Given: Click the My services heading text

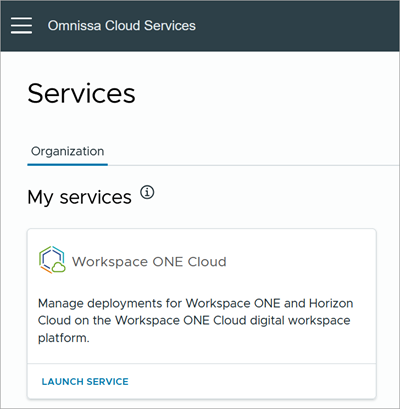Looking at the screenshot, I should [80, 197].
